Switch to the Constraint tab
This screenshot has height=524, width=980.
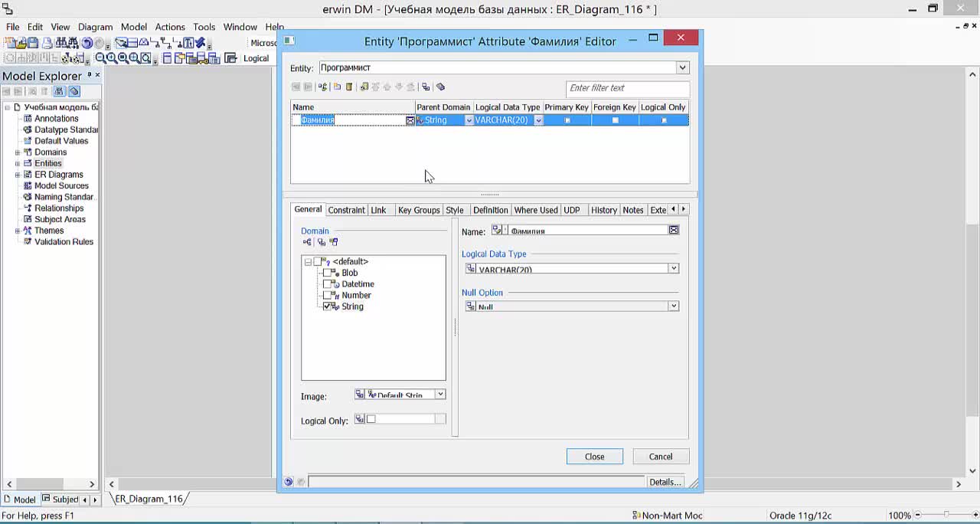pyautogui.click(x=346, y=210)
